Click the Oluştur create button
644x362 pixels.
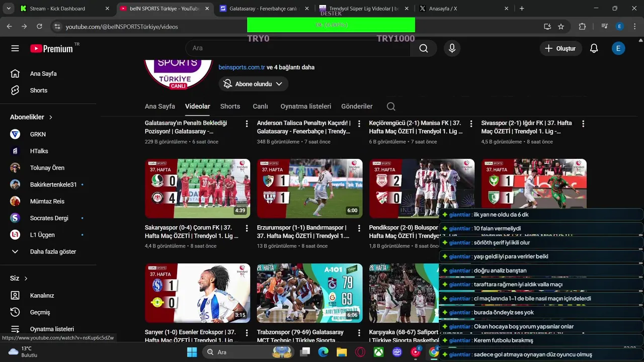point(561,48)
